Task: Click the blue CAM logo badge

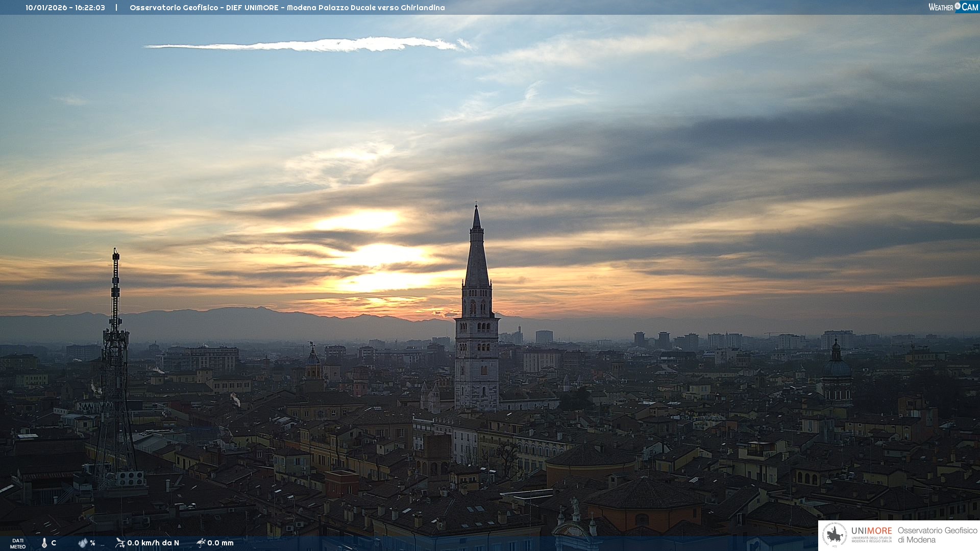Action: point(970,7)
